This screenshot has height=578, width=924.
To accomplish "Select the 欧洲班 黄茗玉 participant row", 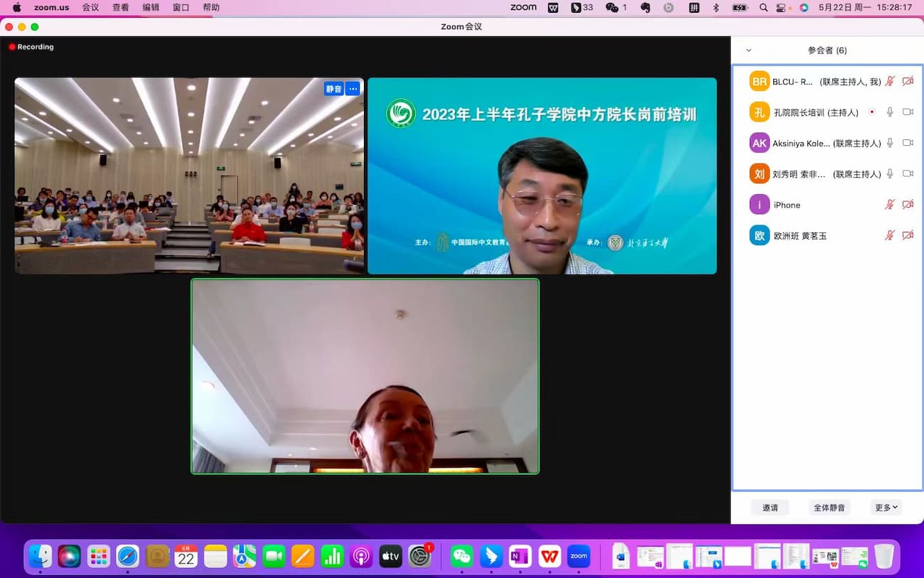I will point(828,235).
